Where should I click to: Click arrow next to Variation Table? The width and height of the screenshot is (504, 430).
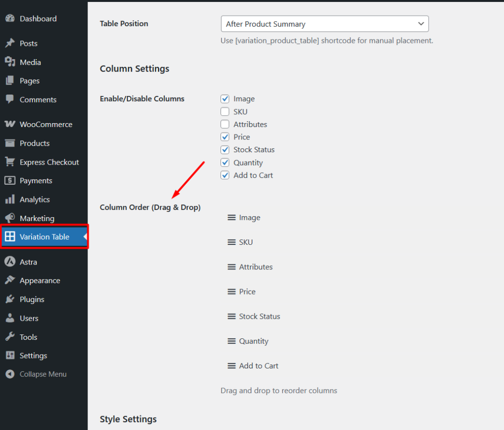point(85,237)
